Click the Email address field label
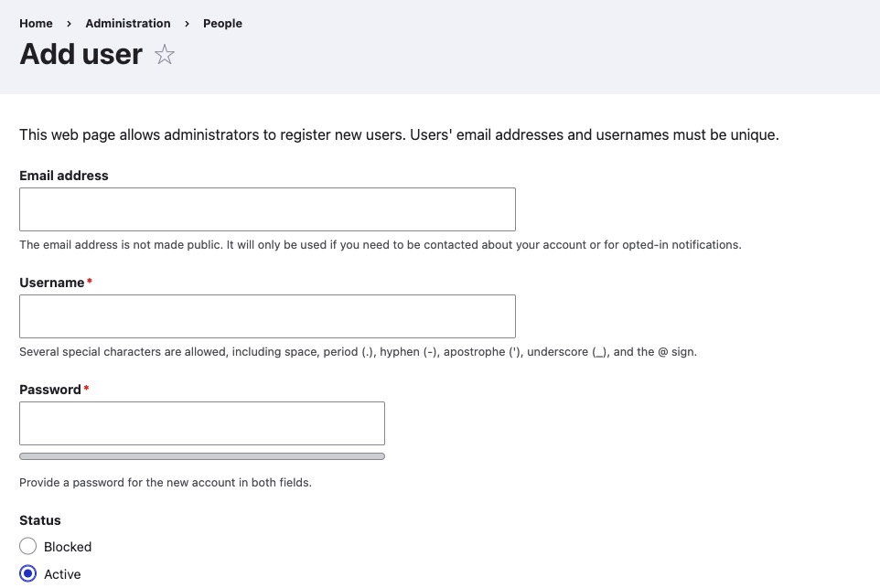This screenshot has height=588, width=880. (63, 176)
